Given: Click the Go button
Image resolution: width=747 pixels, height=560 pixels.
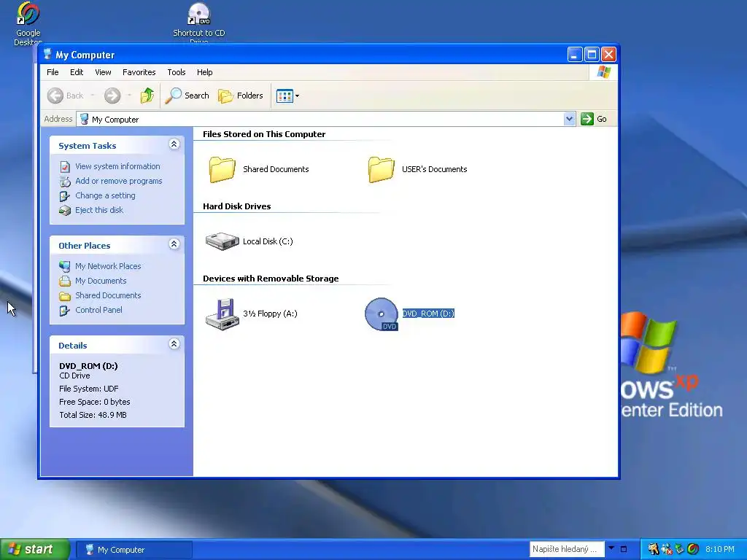Looking at the screenshot, I should (594, 119).
